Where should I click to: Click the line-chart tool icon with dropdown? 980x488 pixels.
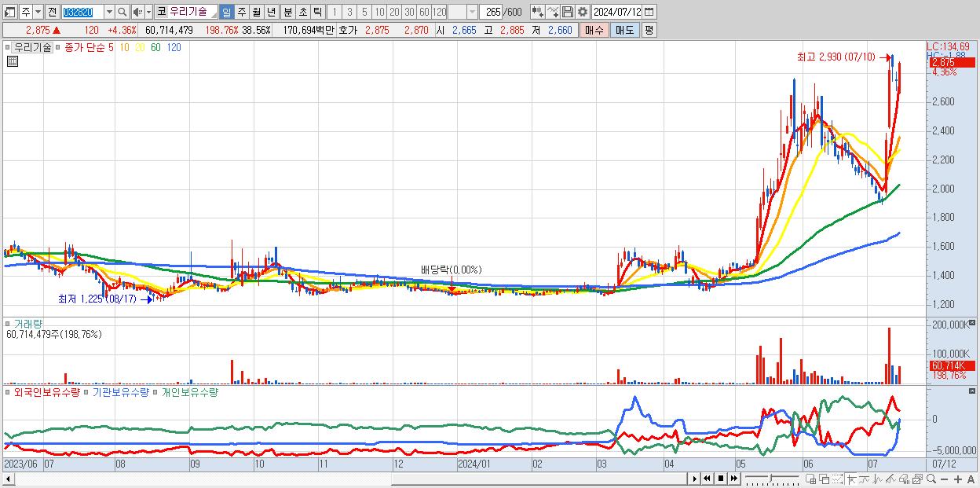[553, 12]
